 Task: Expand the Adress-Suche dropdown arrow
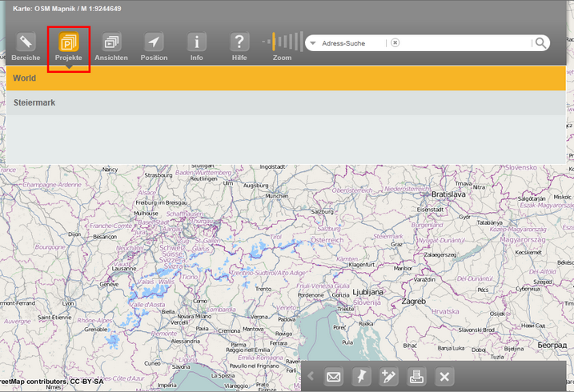313,43
